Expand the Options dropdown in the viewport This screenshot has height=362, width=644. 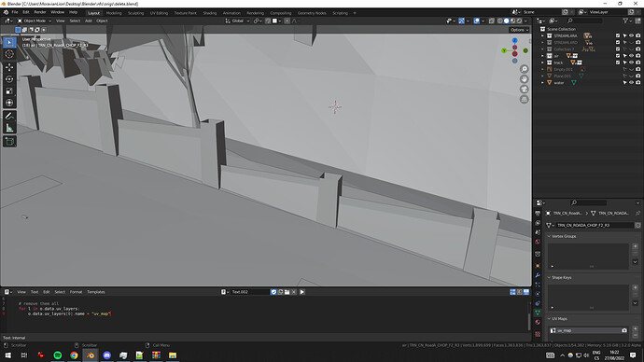point(519,30)
